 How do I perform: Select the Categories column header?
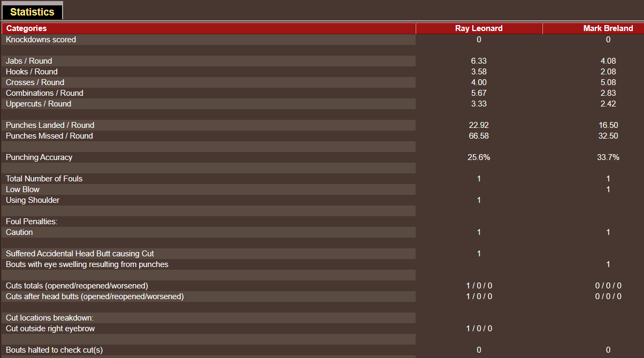[x=209, y=28]
